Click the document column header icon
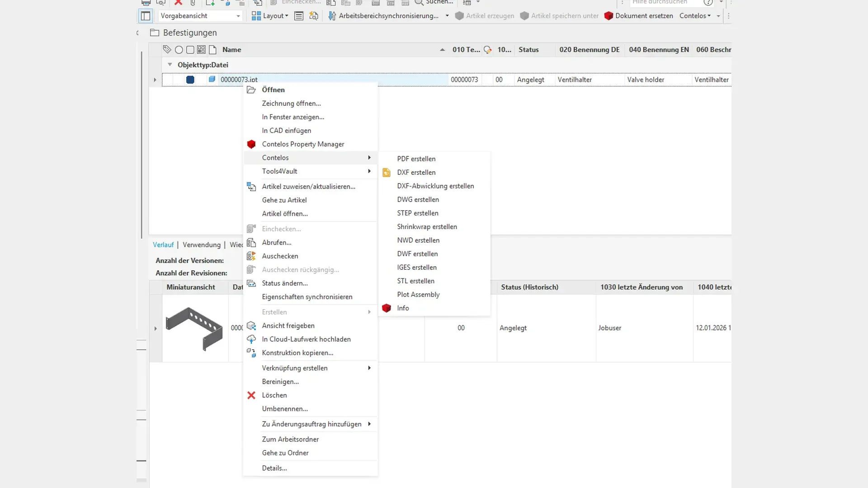Viewport: 868px width, 488px height. point(212,50)
